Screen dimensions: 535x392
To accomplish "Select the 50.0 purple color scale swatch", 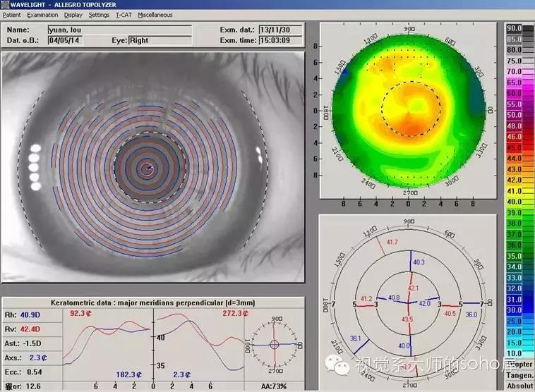I will pos(519,115).
